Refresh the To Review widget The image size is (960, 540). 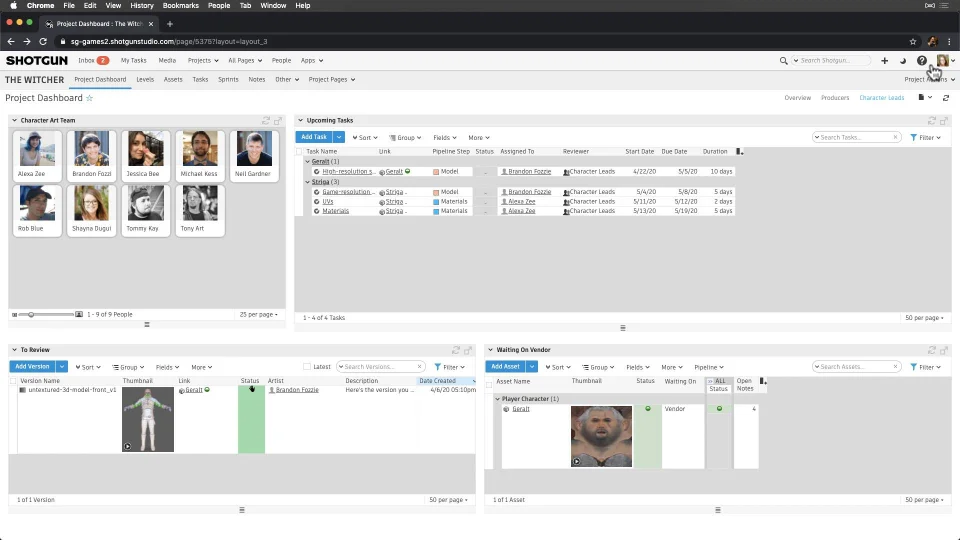tap(456, 350)
